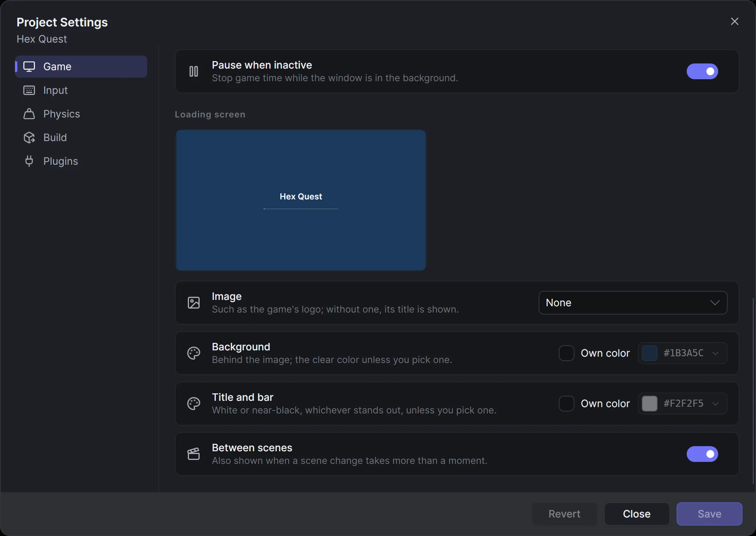
Task: Click 'Stop game time while the window' description
Action: click(x=335, y=78)
